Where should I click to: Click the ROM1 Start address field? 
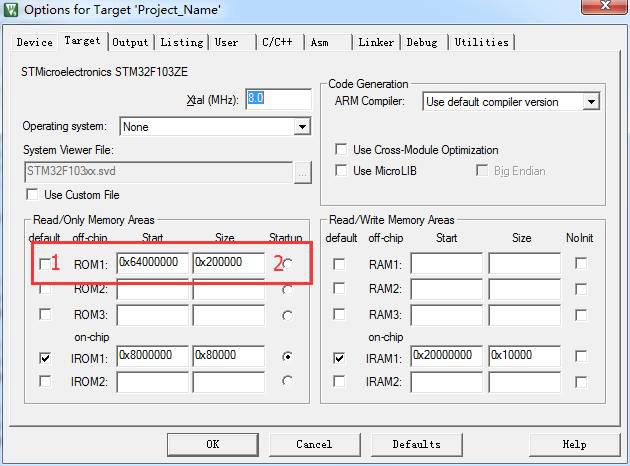point(152,263)
